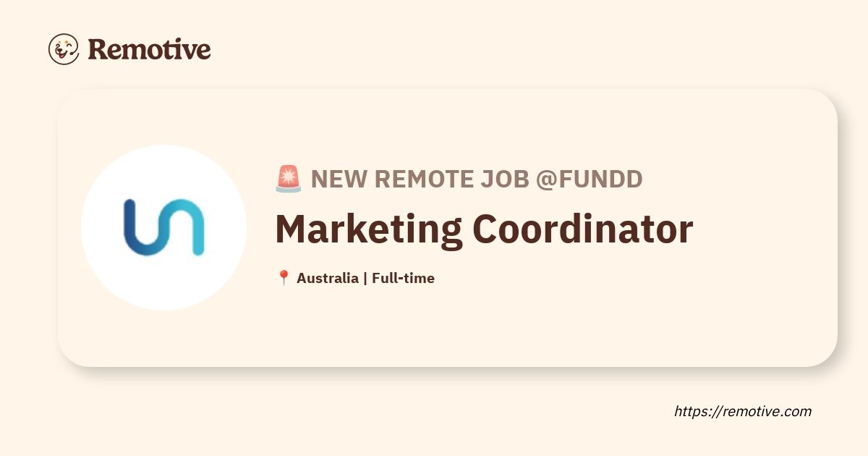Click the Remotive wordmark text

[150, 49]
